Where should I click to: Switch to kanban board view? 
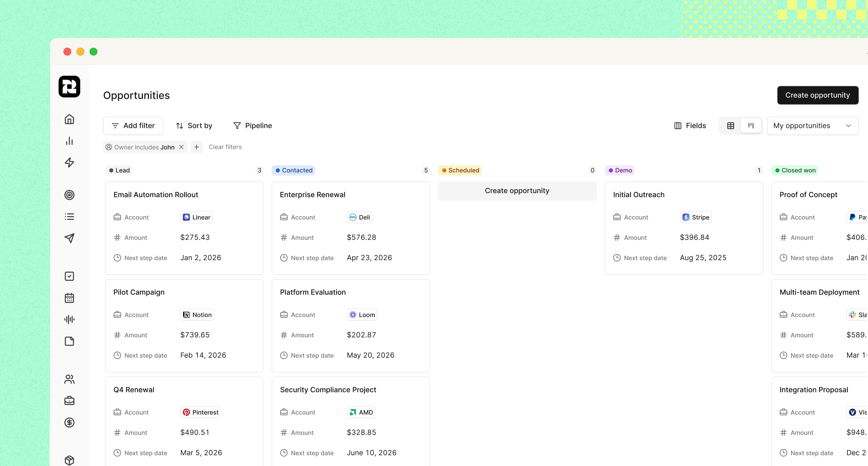[751, 126]
